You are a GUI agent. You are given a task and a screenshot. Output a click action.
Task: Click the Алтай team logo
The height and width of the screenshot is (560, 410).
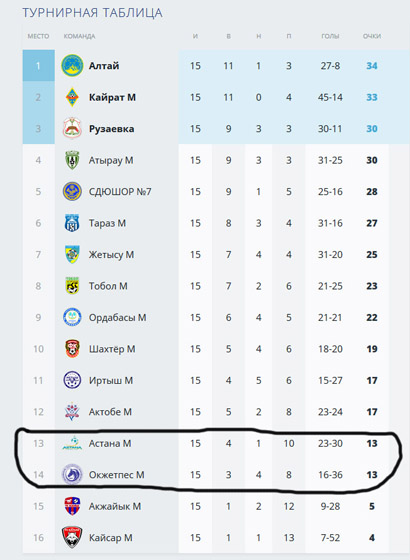click(72, 65)
